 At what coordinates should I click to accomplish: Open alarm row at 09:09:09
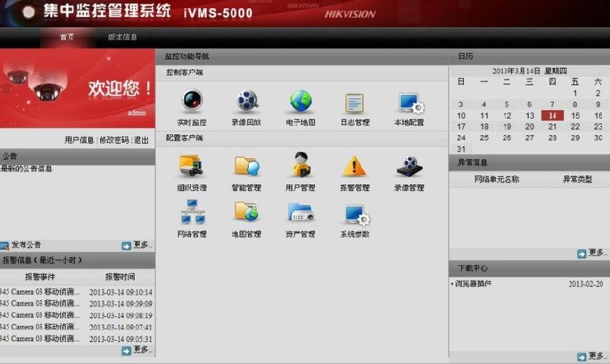click(76, 304)
